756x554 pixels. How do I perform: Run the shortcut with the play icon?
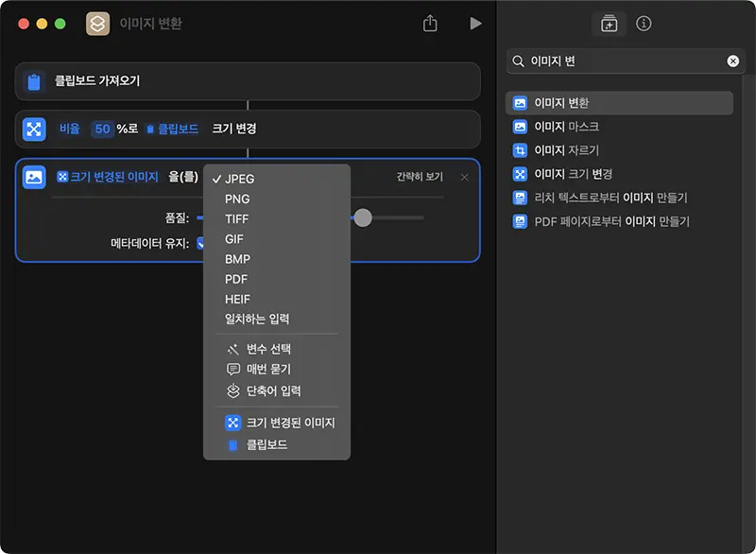[476, 24]
